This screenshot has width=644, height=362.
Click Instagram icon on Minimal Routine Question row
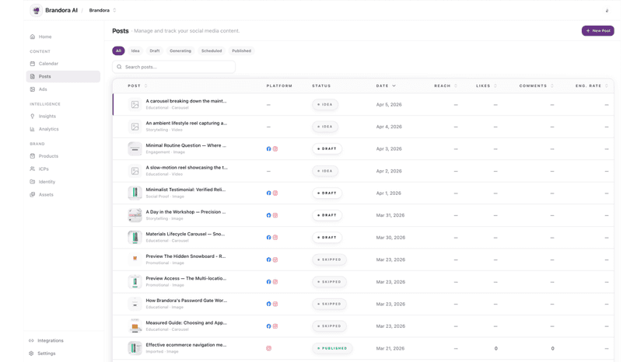coord(275,149)
